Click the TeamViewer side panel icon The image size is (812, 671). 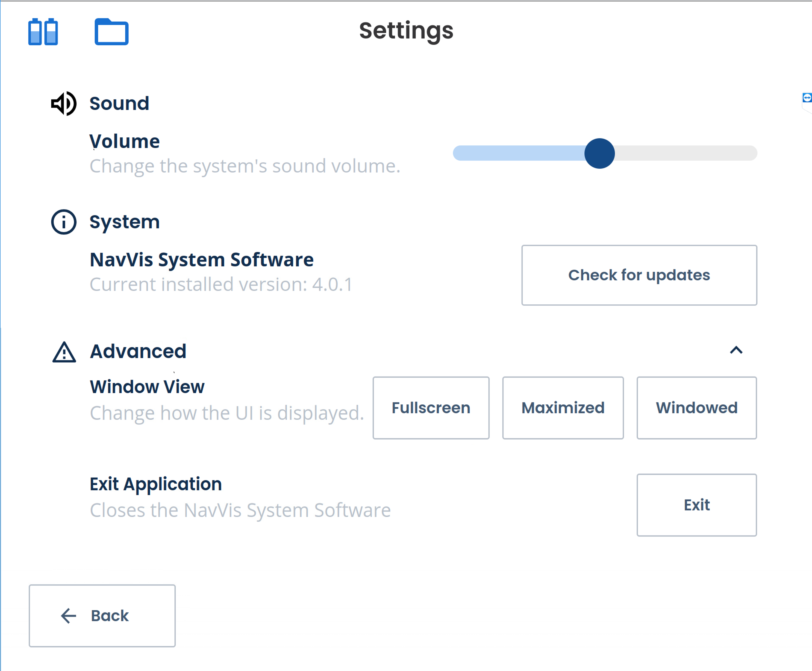point(807,98)
